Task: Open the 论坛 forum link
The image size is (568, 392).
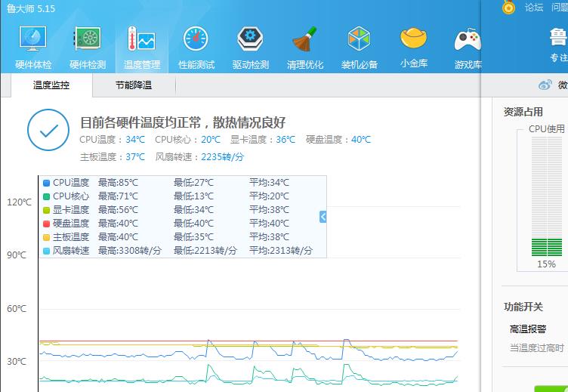Action: [534, 8]
